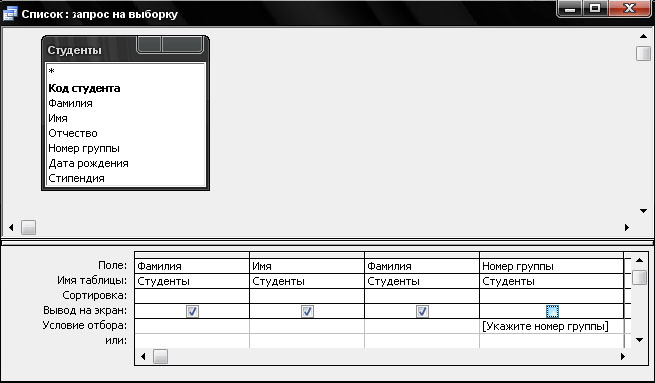
Task: Click the или row label
Action: (x=116, y=340)
